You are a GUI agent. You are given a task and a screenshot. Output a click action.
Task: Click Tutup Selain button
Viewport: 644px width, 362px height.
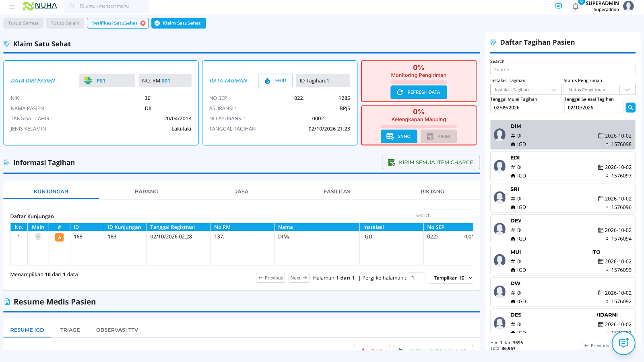pos(65,23)
